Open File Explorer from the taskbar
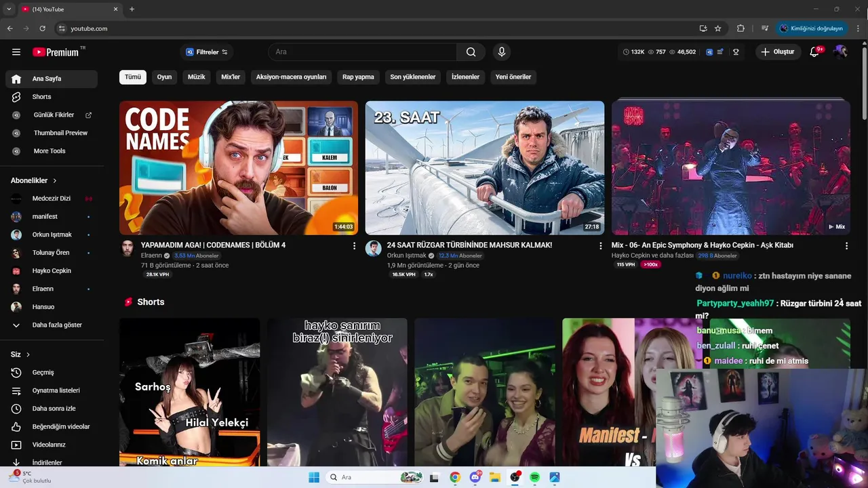 (x=495, y=477)
